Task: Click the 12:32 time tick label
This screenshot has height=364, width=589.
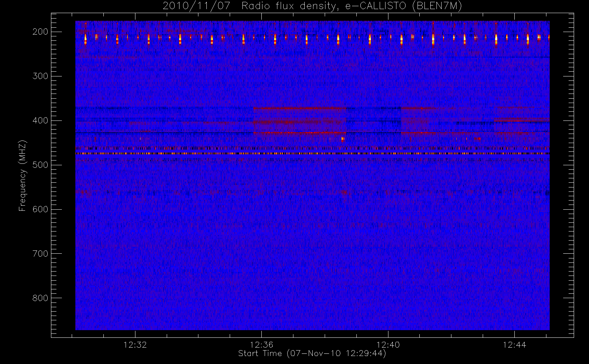Action: pyautogui.click(x=135, y=345)
